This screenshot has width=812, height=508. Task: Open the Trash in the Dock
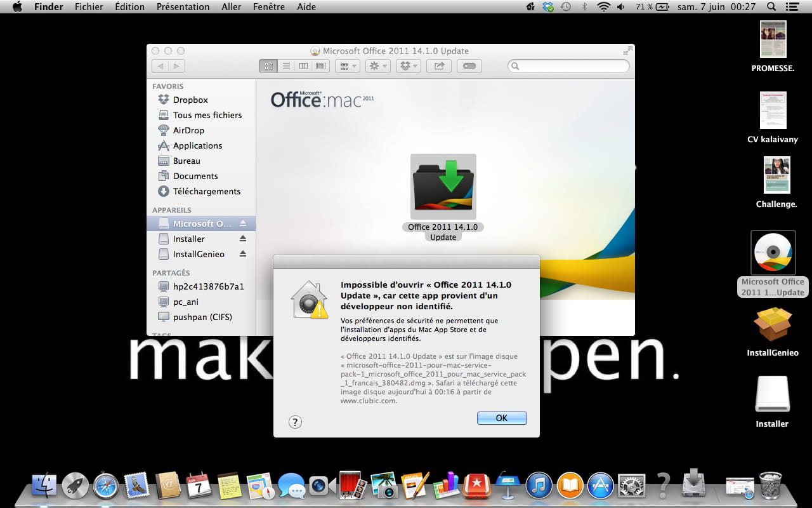(x=771, y=485)
